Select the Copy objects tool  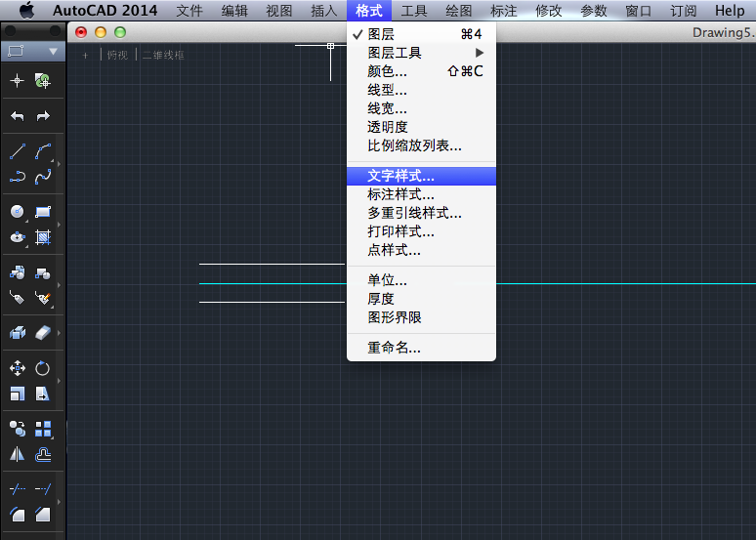(x=18, y=429)
